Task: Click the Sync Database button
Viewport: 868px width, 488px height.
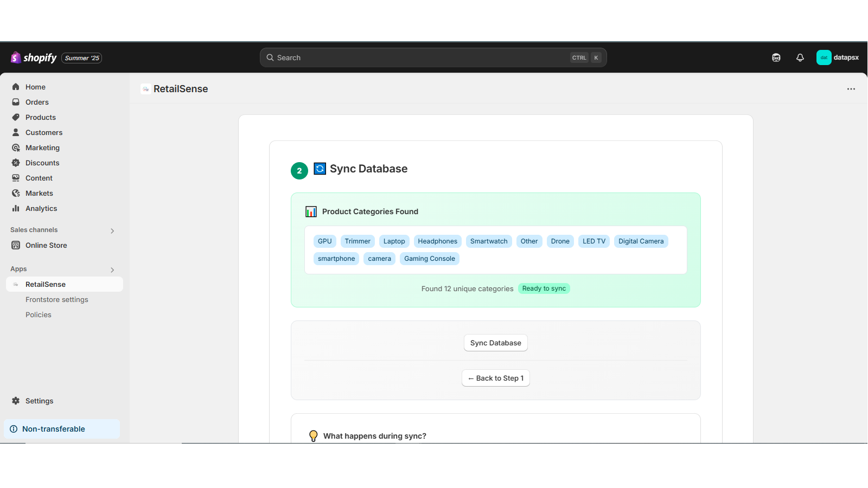Action: pyautogui.click(x=496, y=343)
